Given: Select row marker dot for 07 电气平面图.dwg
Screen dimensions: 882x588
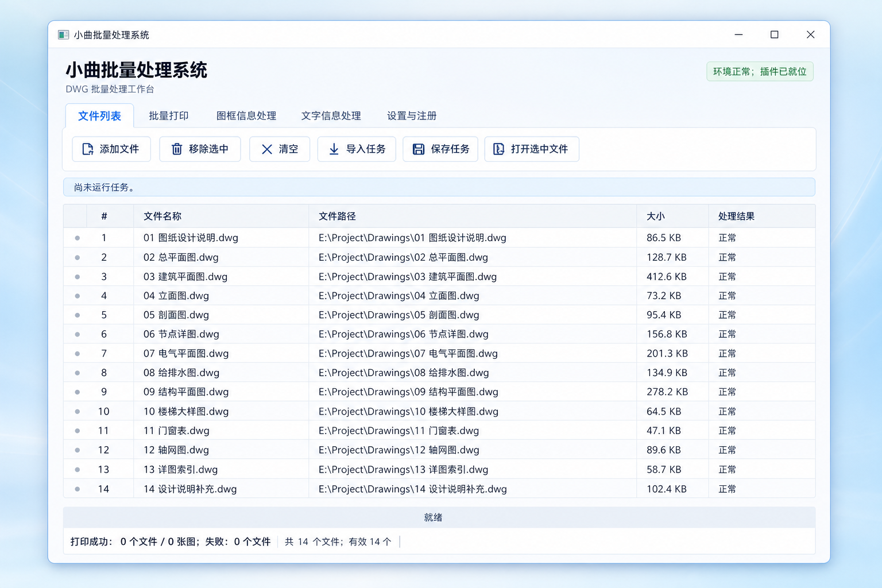Looking at the screenshot, I should point(78,354).
